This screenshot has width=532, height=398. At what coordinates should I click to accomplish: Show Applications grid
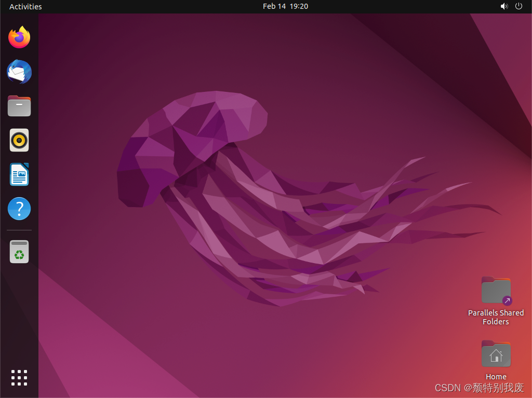(x=19, y=378)
